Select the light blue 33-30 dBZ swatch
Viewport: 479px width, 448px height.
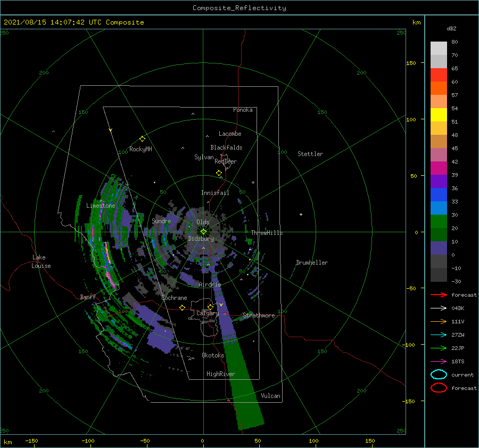click(439, 208)
